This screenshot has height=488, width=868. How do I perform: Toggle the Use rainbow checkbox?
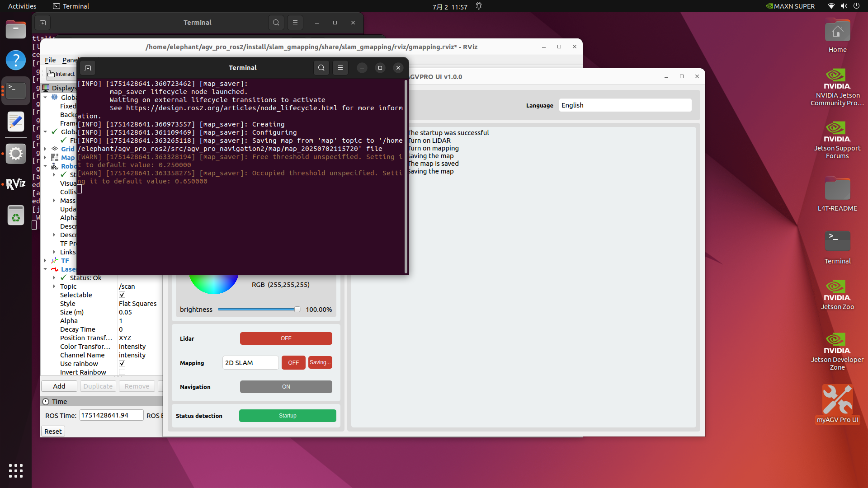click(x=122, y=364)
